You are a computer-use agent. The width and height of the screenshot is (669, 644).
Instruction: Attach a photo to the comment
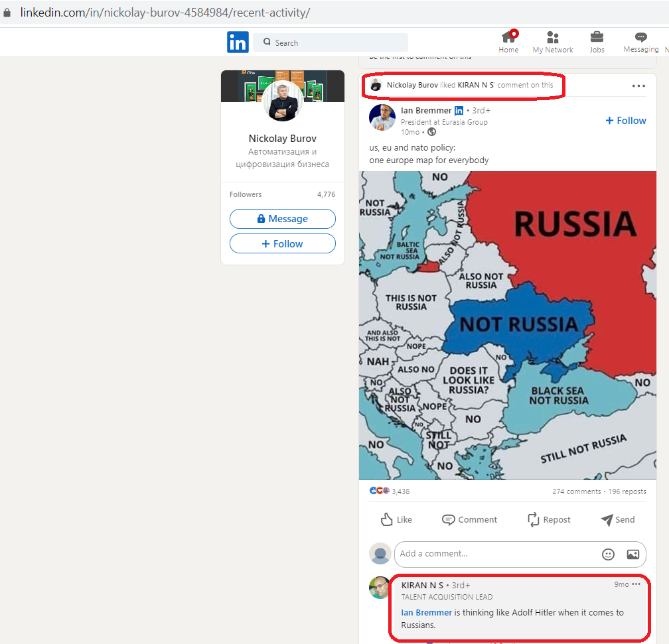click(x=632, y=554)
